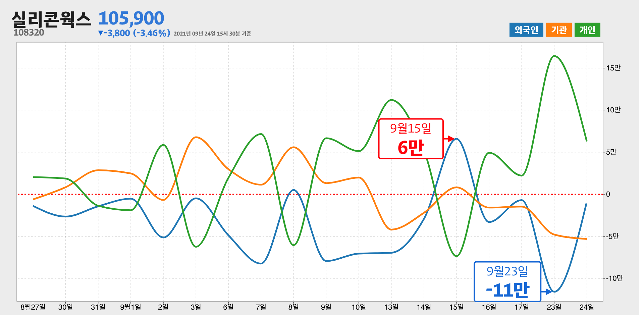Click the 외국인 line peak at 15일
This screenshot has width=644, height=315.
457,139
